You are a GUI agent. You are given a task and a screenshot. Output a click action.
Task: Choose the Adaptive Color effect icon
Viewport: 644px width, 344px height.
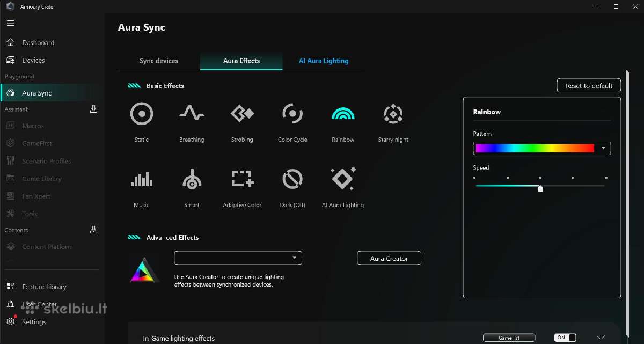(242, 179)
